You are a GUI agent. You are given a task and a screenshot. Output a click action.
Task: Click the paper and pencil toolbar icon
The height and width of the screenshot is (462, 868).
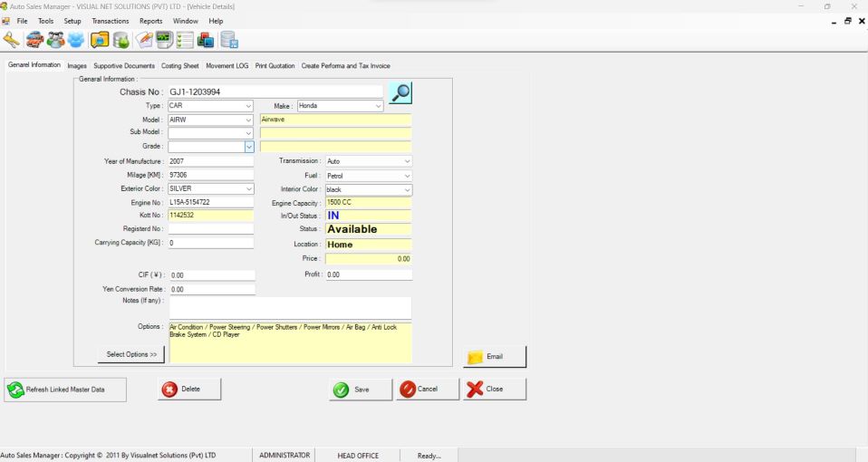click(143, 40)
